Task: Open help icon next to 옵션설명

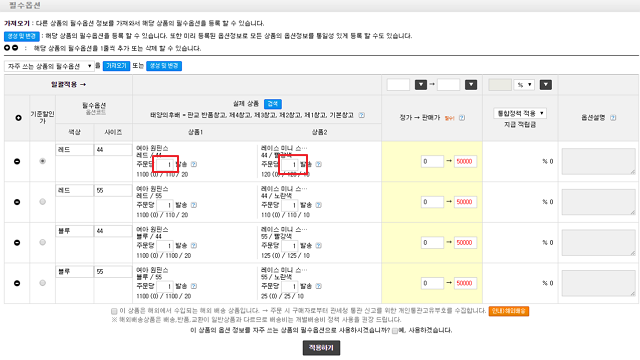Action: (x=613, y=118)
